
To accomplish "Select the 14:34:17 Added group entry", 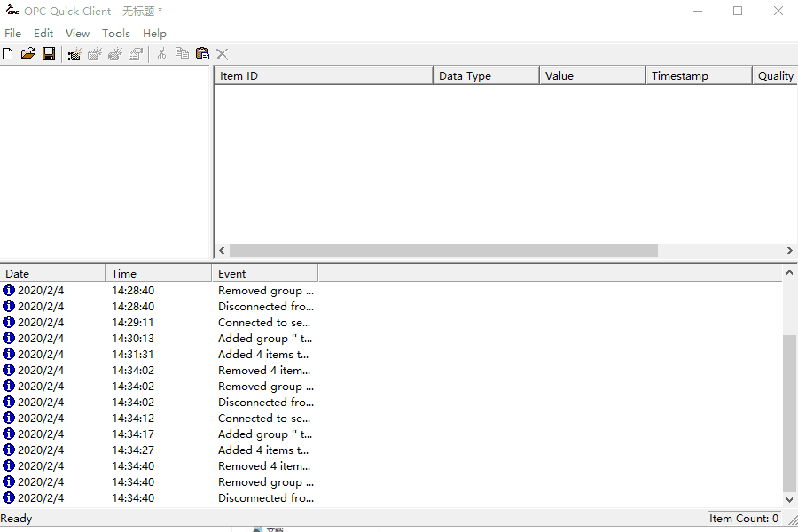I will pos(159,434).
